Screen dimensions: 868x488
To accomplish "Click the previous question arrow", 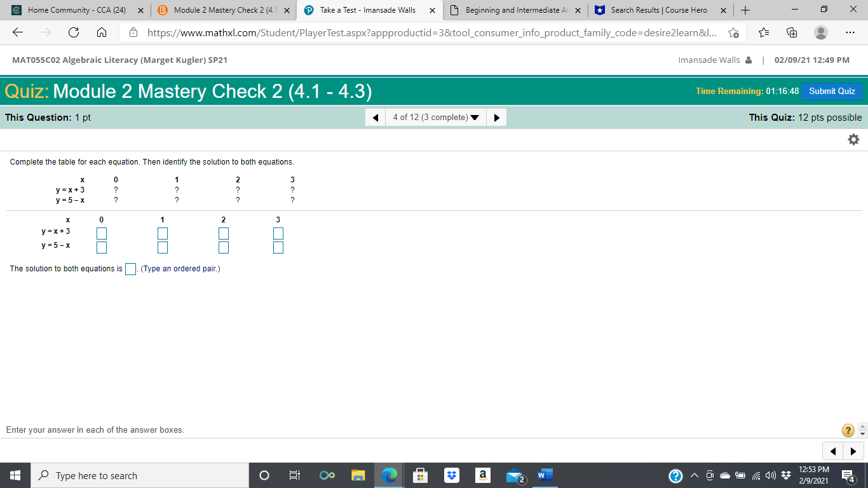I will pos(374,117).
